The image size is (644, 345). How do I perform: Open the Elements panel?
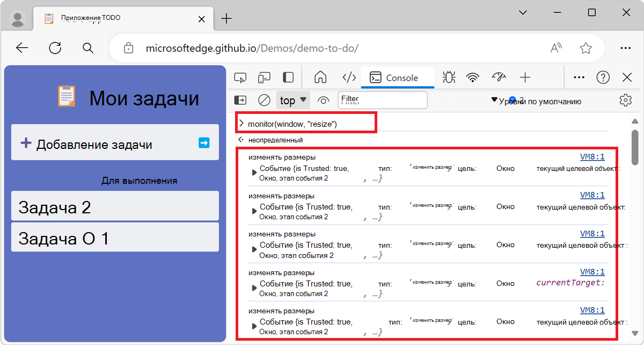pyautogui.click(x=349, y=77)
